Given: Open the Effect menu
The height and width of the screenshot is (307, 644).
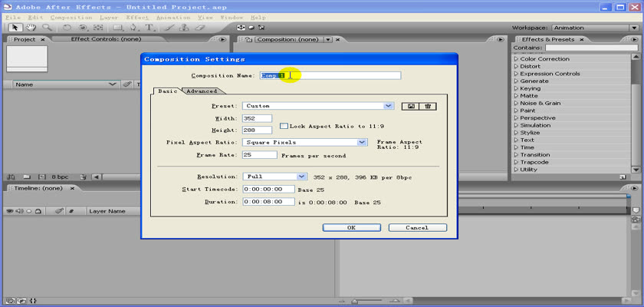Looking at the screenshot, I should coord(137,18).
